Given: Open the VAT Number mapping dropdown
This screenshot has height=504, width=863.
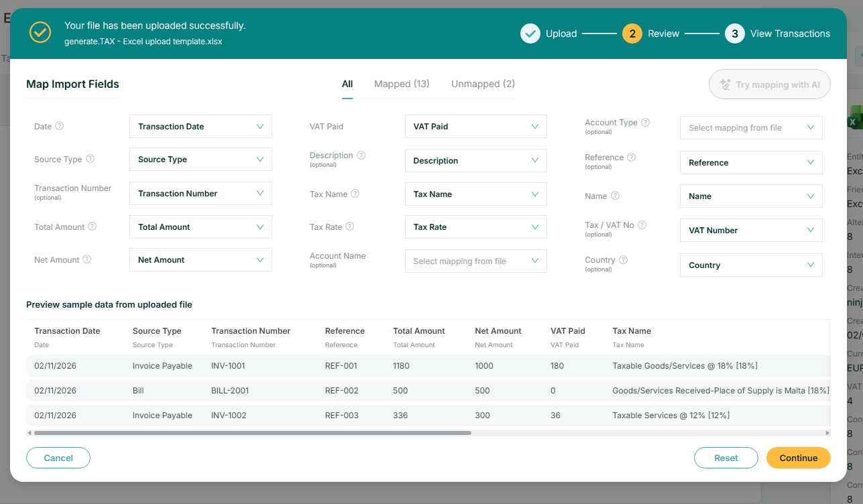Looking at the screenshot, I should pyautogui.click(x=750, y=231).
